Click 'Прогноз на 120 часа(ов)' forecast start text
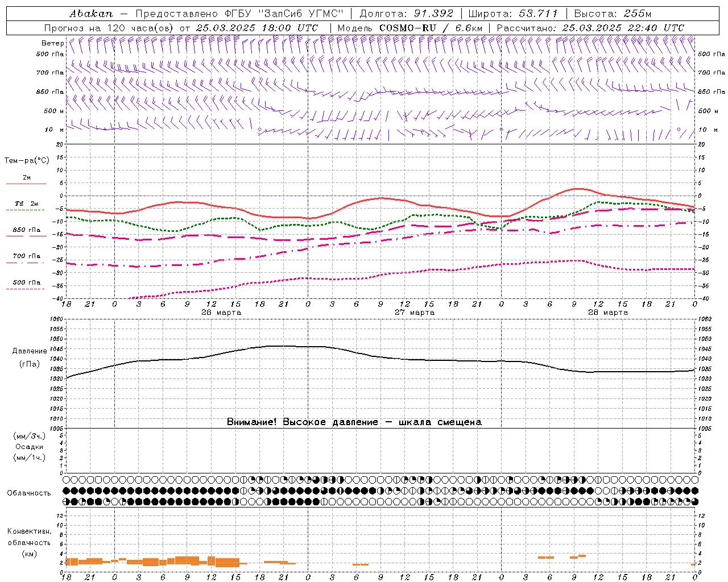This screenshot has height=582, width=728. point(110,28)
